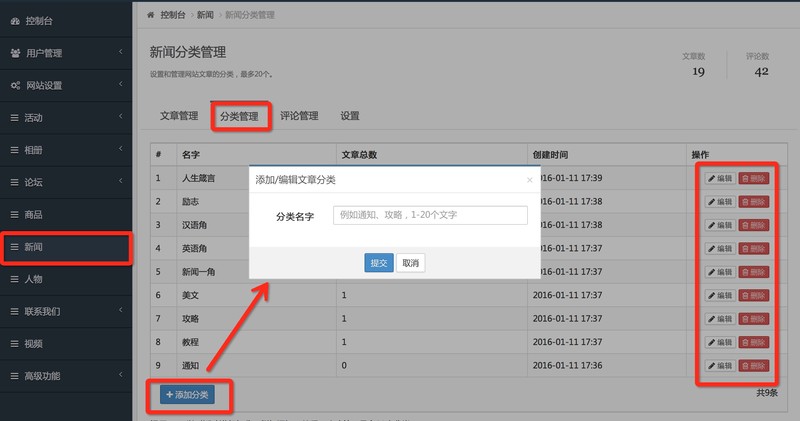Expand the 活动 sidebar chevron
Image resolution: width=800 pixels, height=421 pixels.
[x=121, y=116]
